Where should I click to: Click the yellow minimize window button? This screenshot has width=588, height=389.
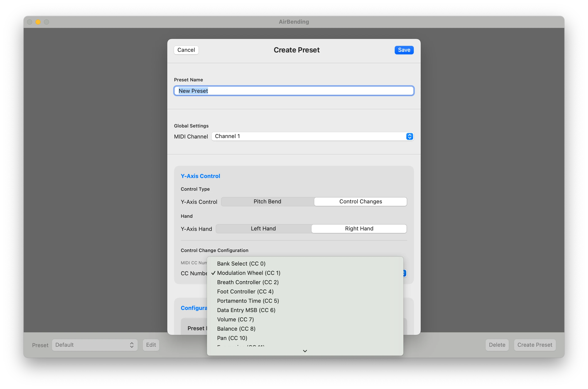[38, 22]
